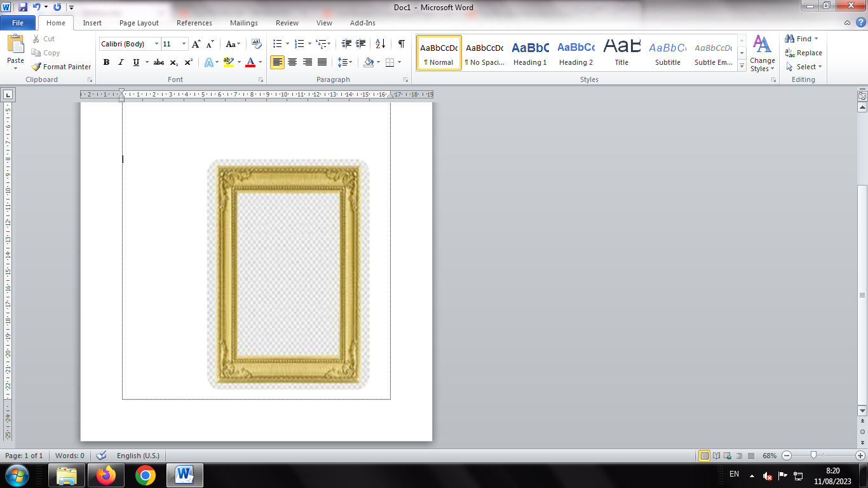Select Center alignment
Image resolution: width=868 pixels, height=488 pixels.
[x=292, y=62]
